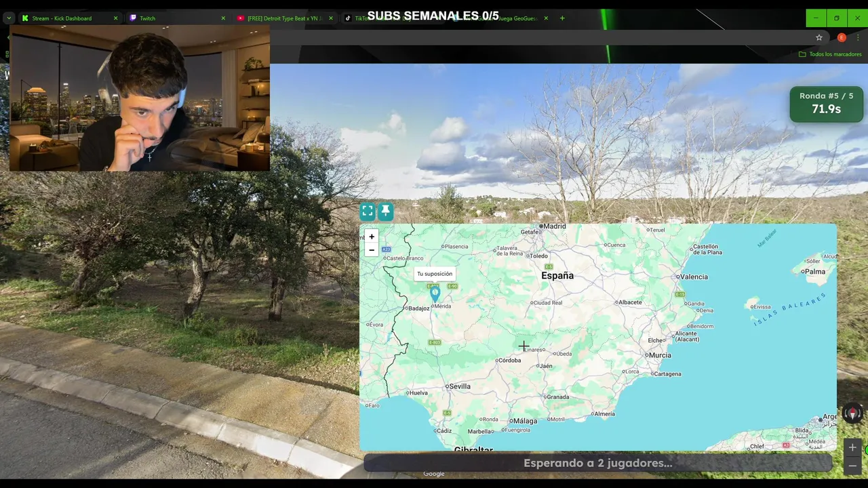Click the Esperando a 2 jugadores bar

point(598,463)
